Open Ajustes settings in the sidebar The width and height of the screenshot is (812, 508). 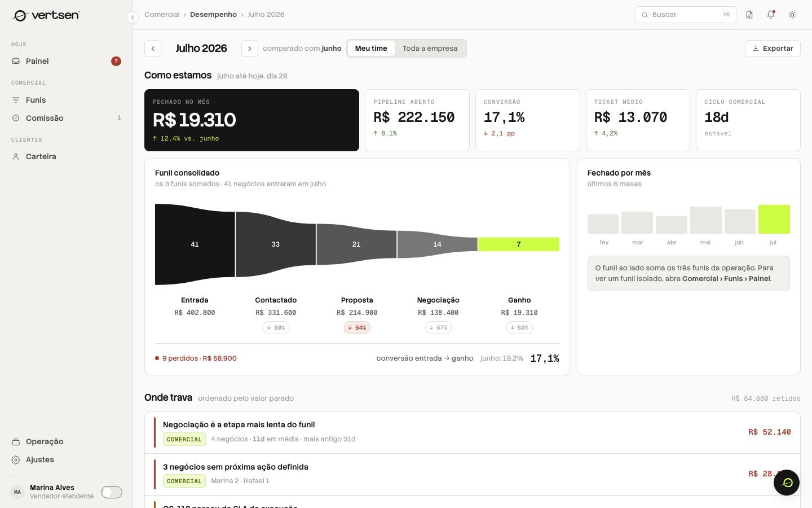66,459
